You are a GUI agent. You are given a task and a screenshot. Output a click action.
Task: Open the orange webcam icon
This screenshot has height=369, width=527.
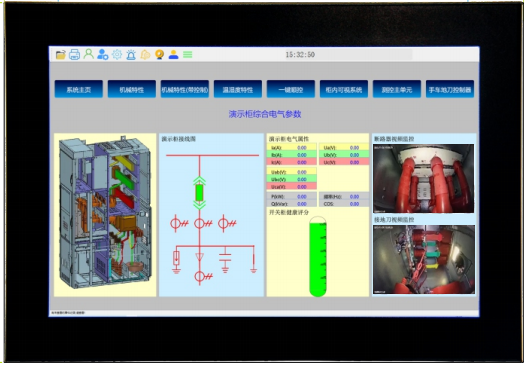(159, 54)
